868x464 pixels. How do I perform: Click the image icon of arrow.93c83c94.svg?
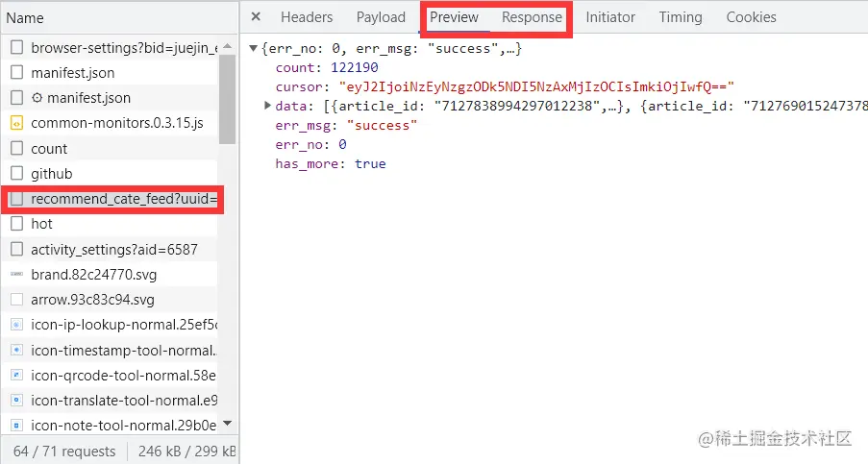click(x=17, y=299)
